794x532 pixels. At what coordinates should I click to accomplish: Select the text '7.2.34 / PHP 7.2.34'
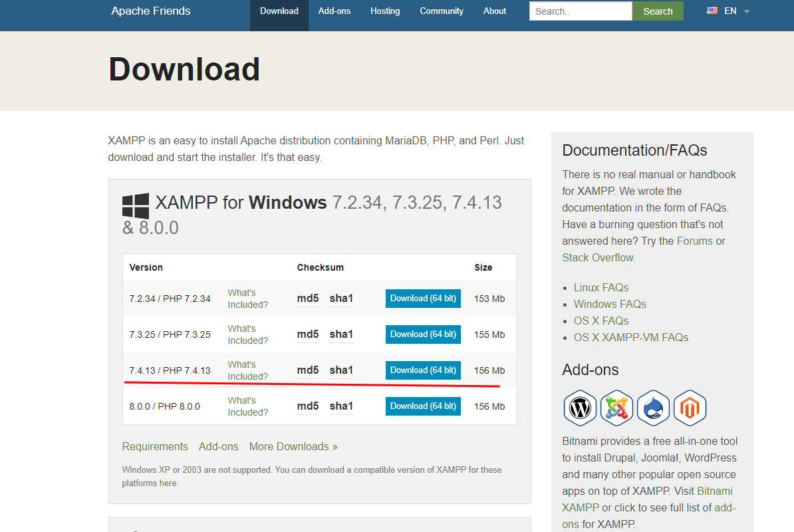pos(170,299)
